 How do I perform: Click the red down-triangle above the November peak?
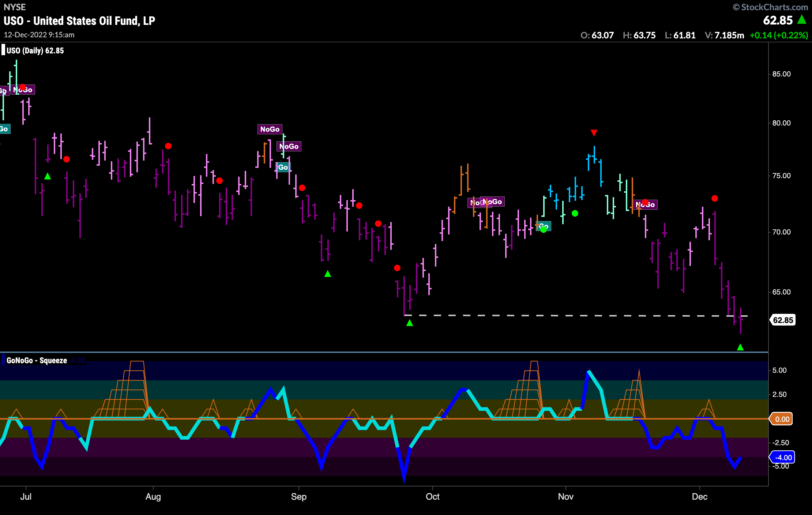coord(594,133)
